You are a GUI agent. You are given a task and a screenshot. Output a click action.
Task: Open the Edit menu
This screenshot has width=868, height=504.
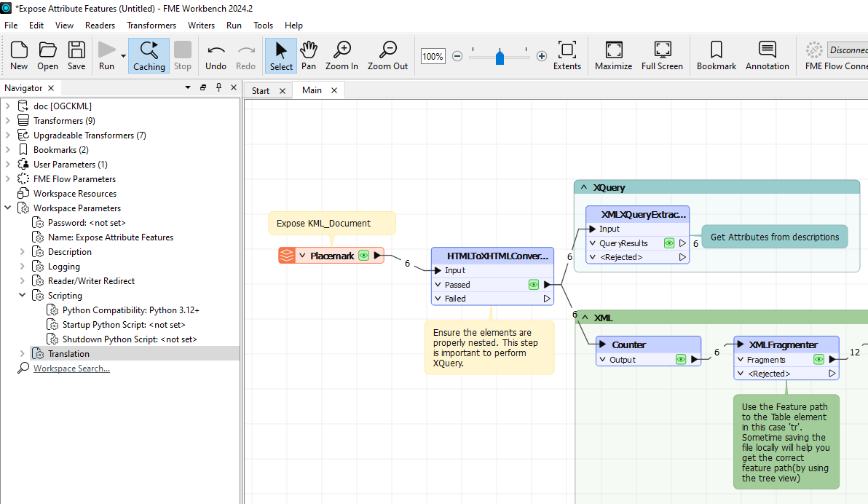(36, 25)
